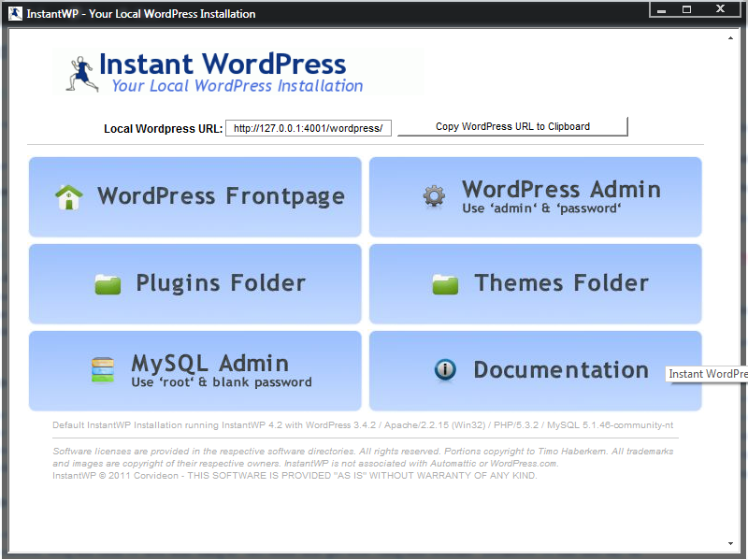748x560 pixels.
Task: Click the Instant WordPress tooltip popup
Action: [x=708, y=374]
